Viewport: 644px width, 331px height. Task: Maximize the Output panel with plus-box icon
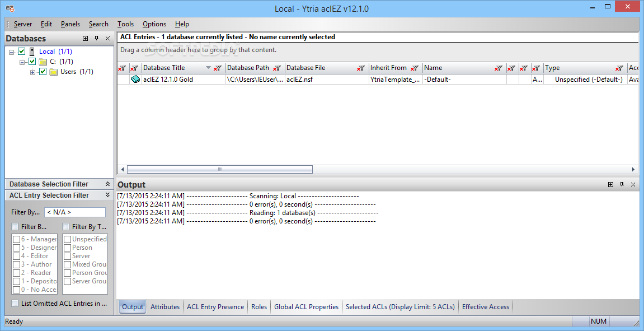[611, 185]
